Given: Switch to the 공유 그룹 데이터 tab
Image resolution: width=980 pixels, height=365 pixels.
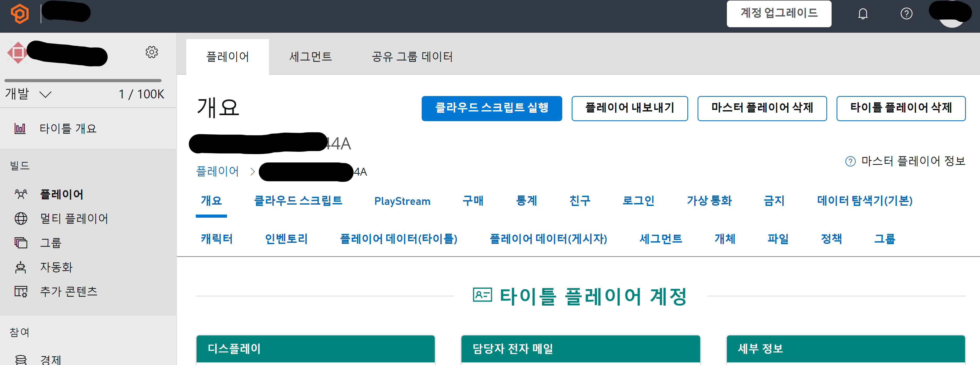Looking at the screenshot, I should tap(412, 57).
